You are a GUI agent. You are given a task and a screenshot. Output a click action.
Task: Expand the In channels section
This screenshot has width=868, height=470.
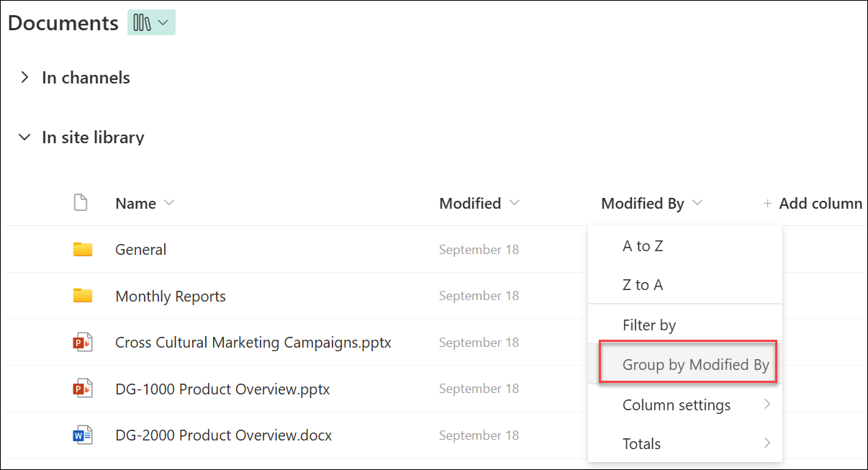click(24, 77)
